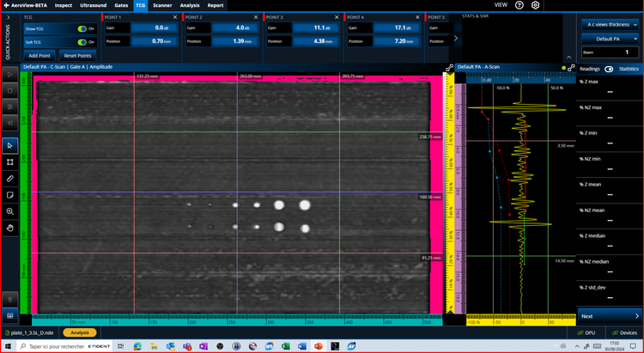Click the yellow amplitude ruler scale
This screenshot has width=644, height=353.
447,198
